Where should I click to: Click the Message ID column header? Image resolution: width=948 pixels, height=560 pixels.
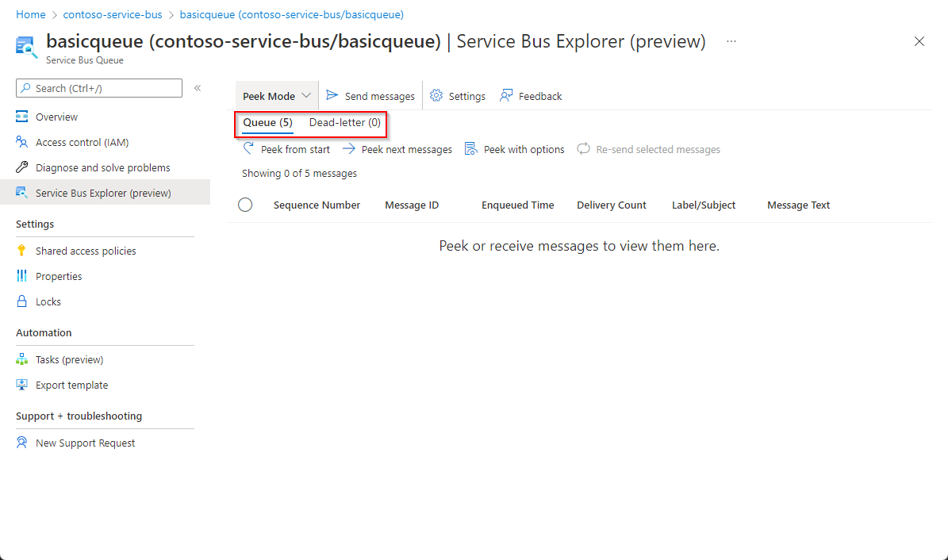click(x=412, y=205)
